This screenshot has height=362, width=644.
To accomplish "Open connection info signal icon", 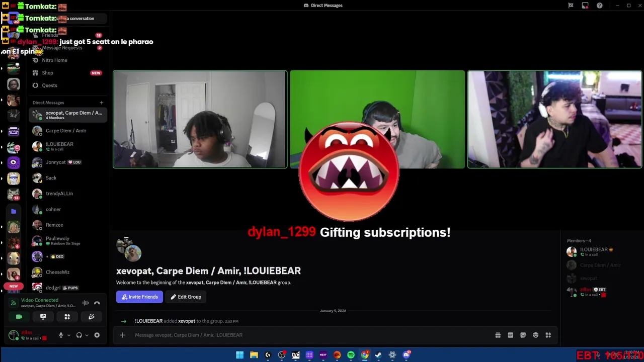I will click(14, 303).
